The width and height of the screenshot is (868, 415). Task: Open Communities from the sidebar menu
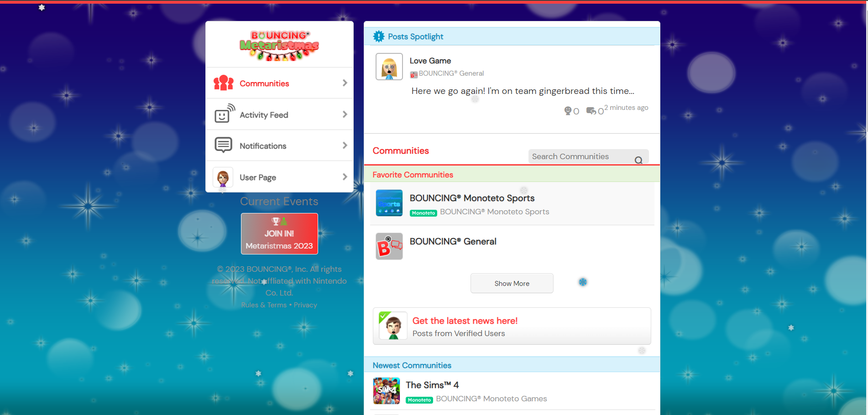[279, 83]
